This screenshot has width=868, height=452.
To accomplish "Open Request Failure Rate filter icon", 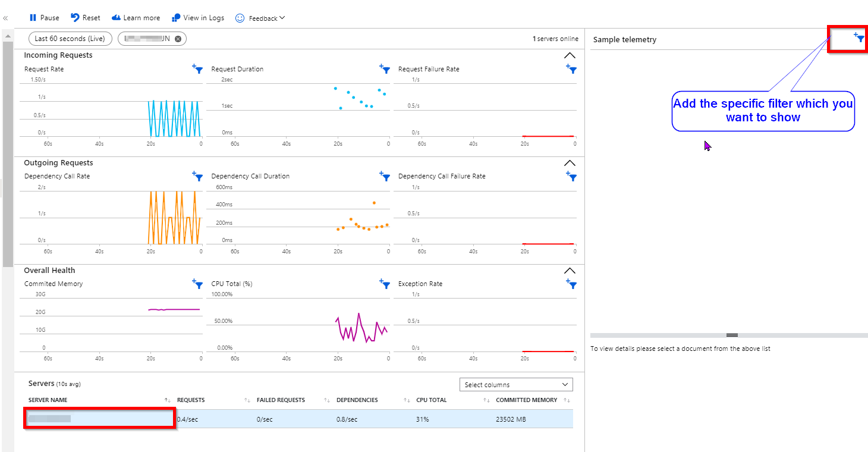I will pos(572,69).
